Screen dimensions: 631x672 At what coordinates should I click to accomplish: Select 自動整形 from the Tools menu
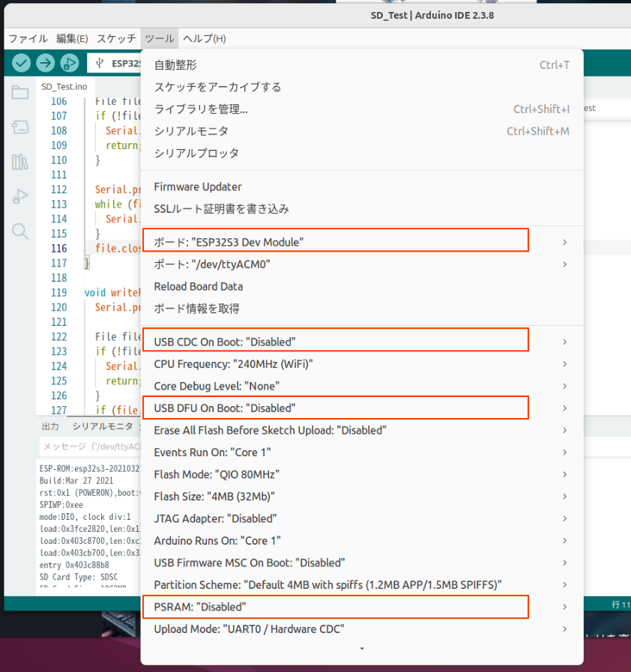click(225, 65)
